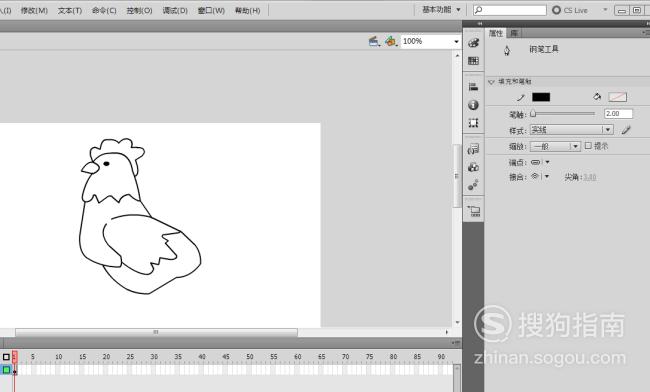
Task: Click the Edit Symbols icon
Action: (x=390, y=41)
